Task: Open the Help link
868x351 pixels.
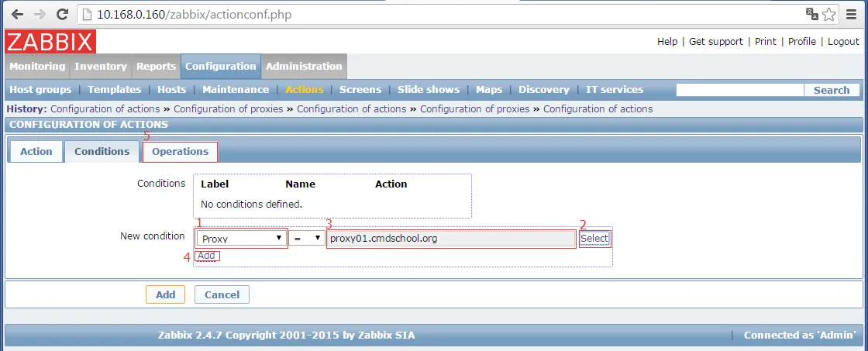Action: (x=667, y=42)
